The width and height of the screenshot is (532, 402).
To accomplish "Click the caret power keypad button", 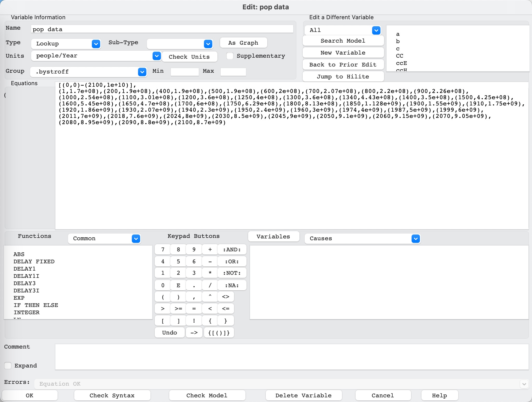I will pyautogui.click(x=210, y=297).
